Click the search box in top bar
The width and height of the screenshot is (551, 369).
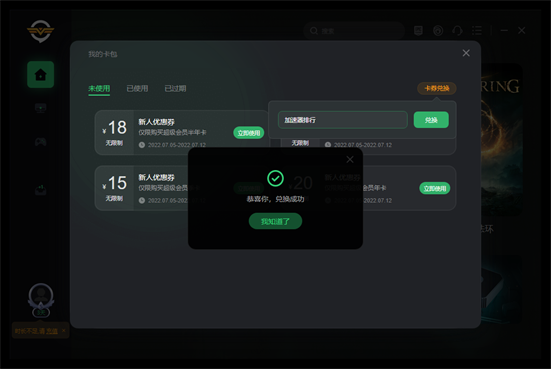(354, 31)
